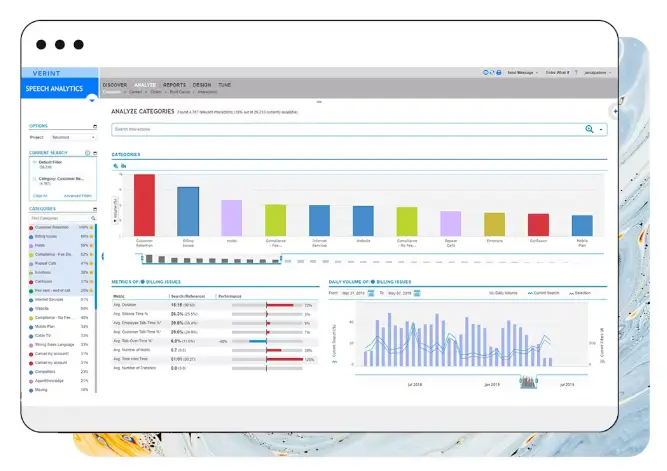
Task: Open the Project dropdown
Action: pyautogui.click(x=73, y=137)
